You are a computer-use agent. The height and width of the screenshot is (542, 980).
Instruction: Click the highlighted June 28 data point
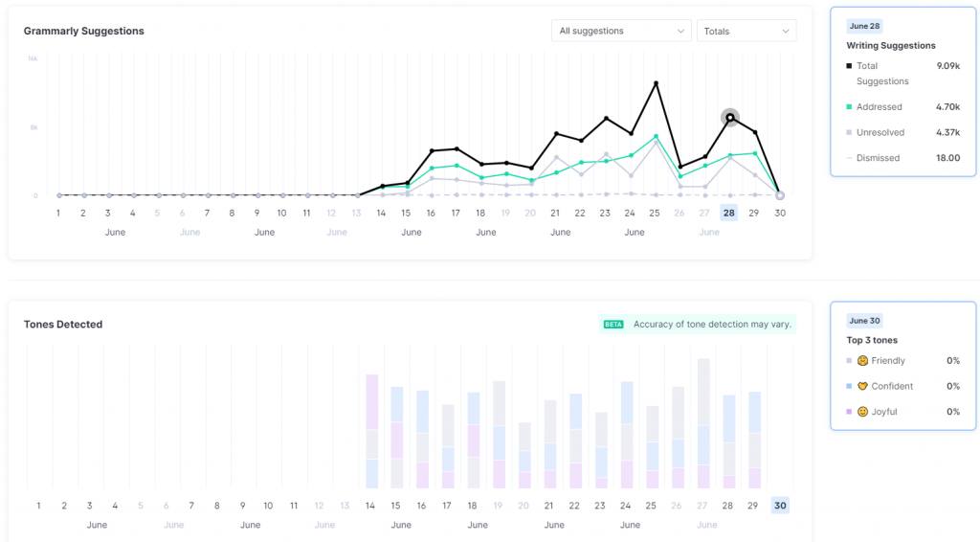[730, 118]
